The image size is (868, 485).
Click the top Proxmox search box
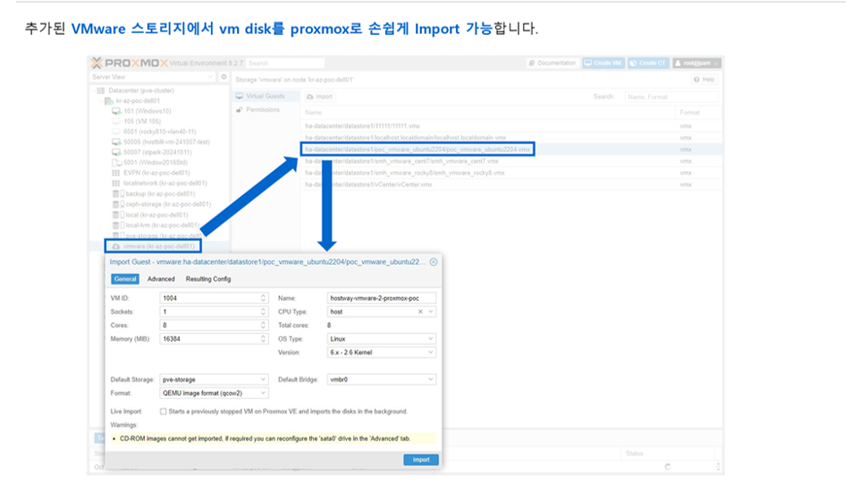284,64
